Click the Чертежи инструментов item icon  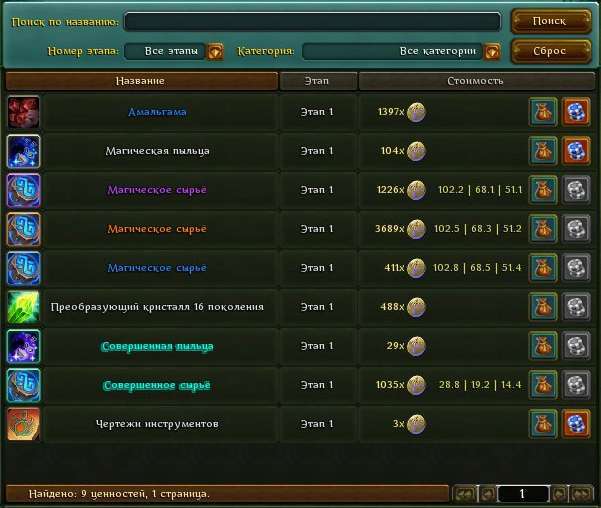click(x=23, y=424)
